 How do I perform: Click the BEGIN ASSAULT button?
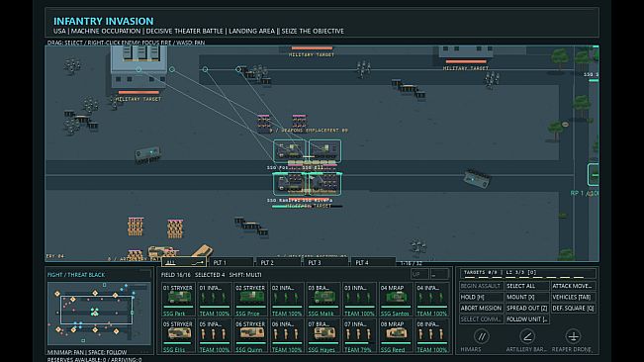pyautogui.click(x=481, y=286)
